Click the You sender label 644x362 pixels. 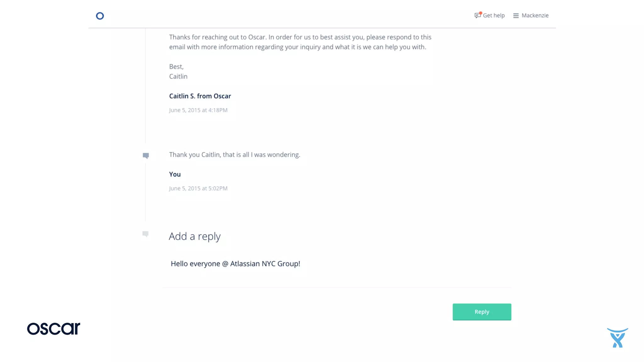click(x=175, y=174)
